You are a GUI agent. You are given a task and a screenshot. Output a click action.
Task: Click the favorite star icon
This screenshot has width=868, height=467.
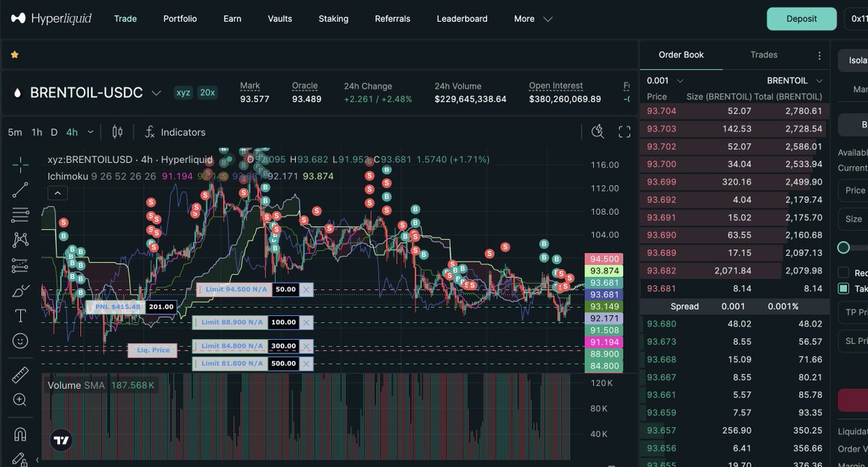14,54
